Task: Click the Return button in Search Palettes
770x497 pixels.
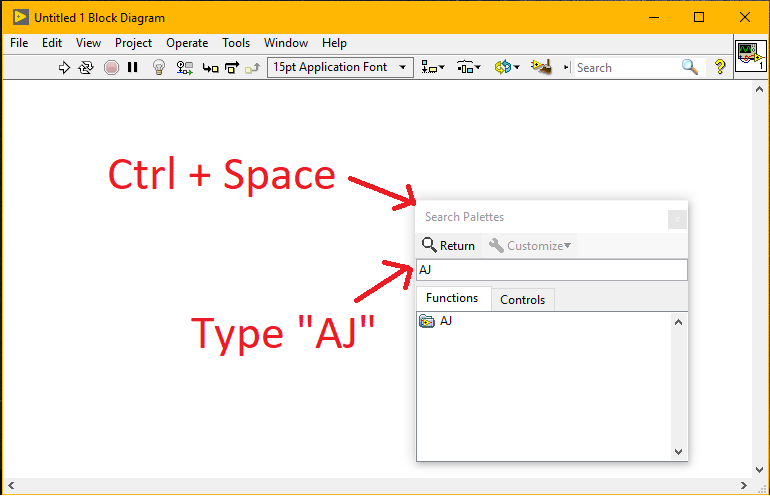Action: pyautogui.click(x=448, y=246)
